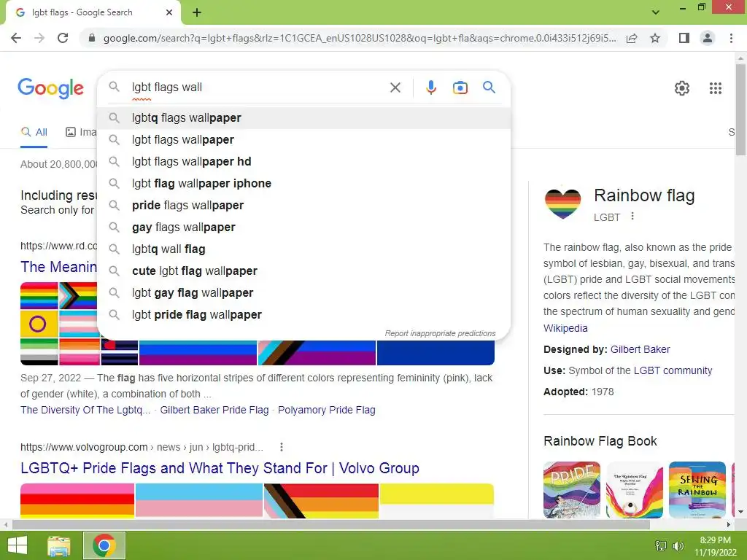
Task: Reload the page with refresh icon
Action: pos(63,38)
